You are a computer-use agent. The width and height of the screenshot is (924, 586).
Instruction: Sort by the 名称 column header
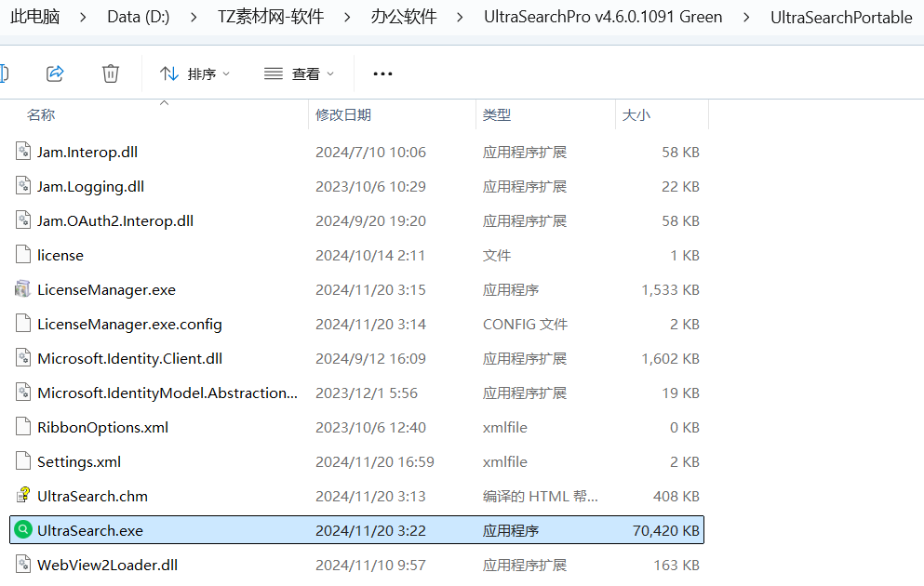41,114
